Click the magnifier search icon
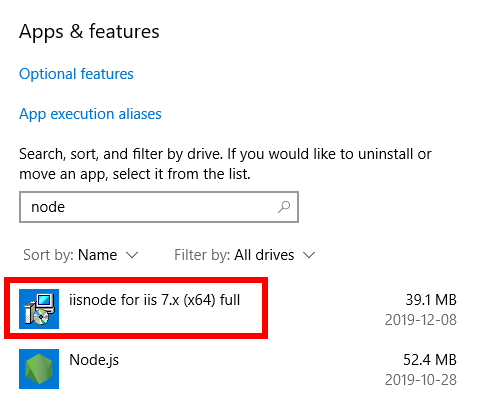This screenshot has width=482, height=406. pyautogui.click(x=284, y=207)
